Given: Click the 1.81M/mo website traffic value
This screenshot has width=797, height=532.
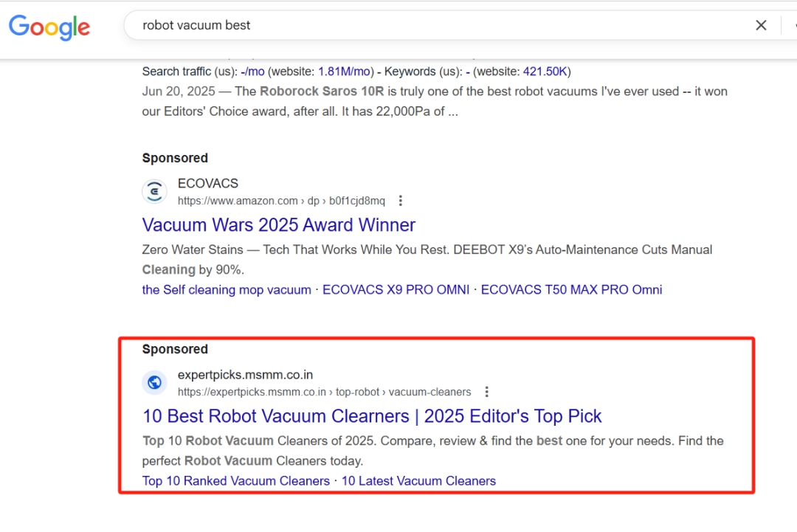Looking at the screenshot, I should (344, 72).
